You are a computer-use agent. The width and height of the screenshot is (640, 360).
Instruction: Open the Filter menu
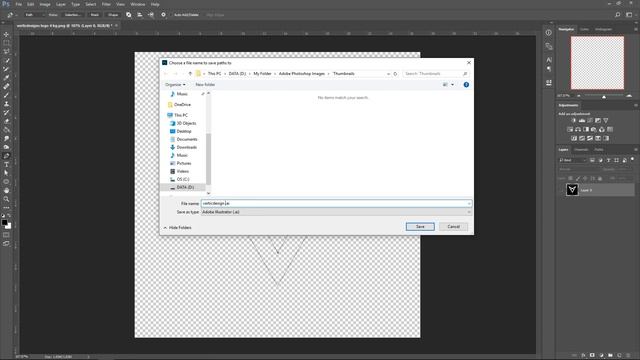106,4
